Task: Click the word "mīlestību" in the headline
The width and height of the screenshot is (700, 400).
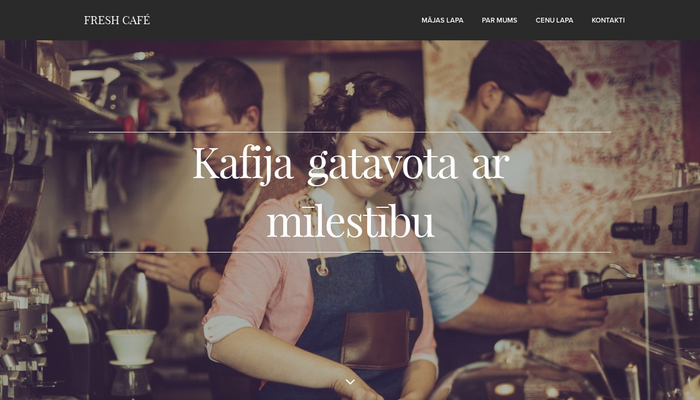Action: coord(350,221)
